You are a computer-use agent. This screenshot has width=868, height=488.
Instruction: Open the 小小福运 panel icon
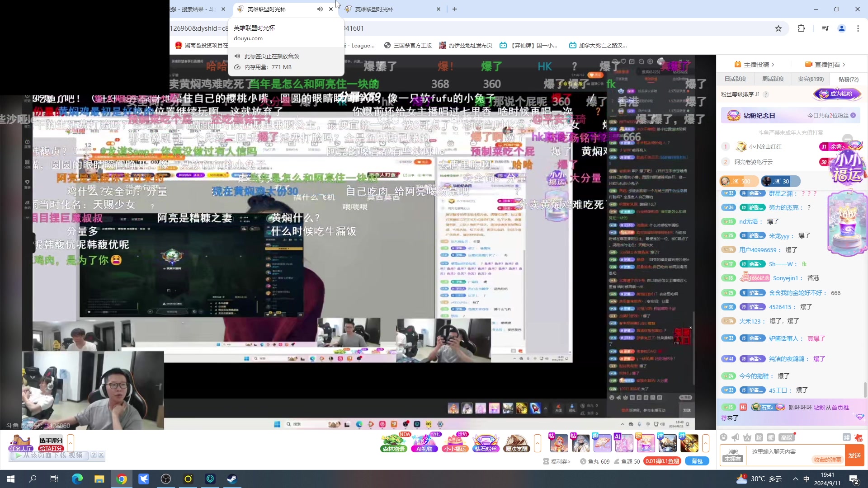(x=455, y=443)
